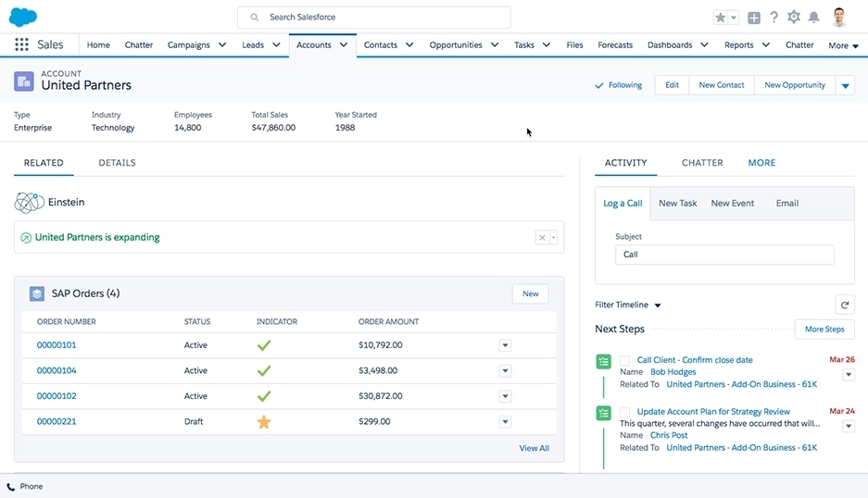
Task: Click the New Opportunity button
Action: point(794,85)
